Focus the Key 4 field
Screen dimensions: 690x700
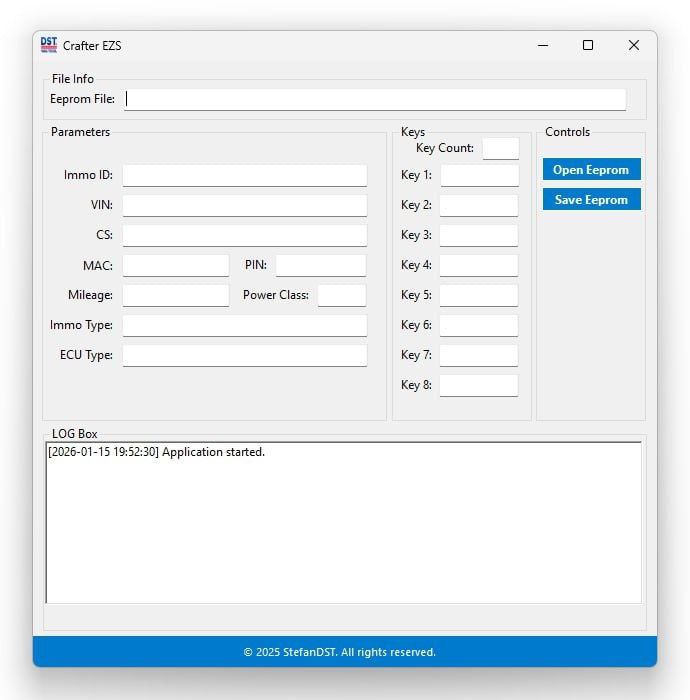pos(479,265)
